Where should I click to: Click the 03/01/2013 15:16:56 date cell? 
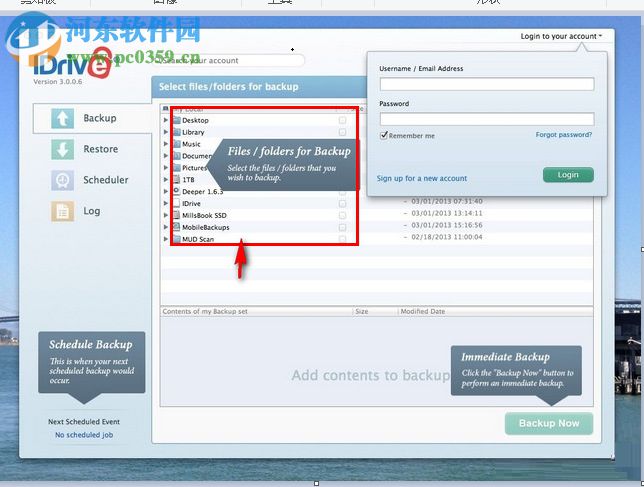[x=447, y=225]
